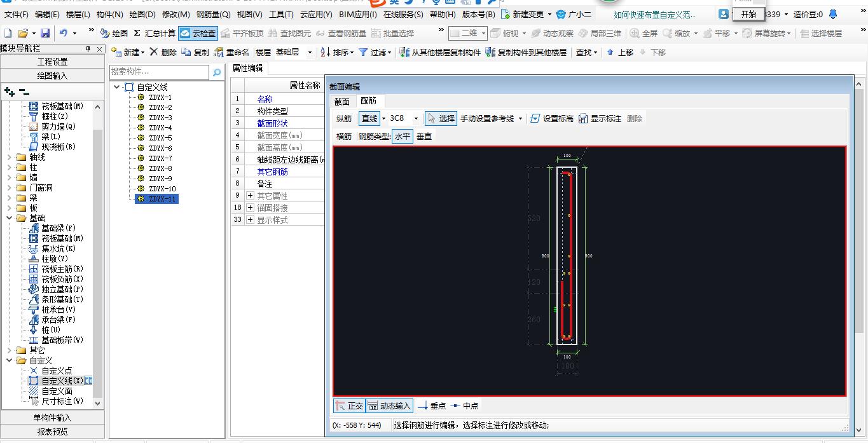Click 设置标高 elevation tool

[x=551, y=118]
